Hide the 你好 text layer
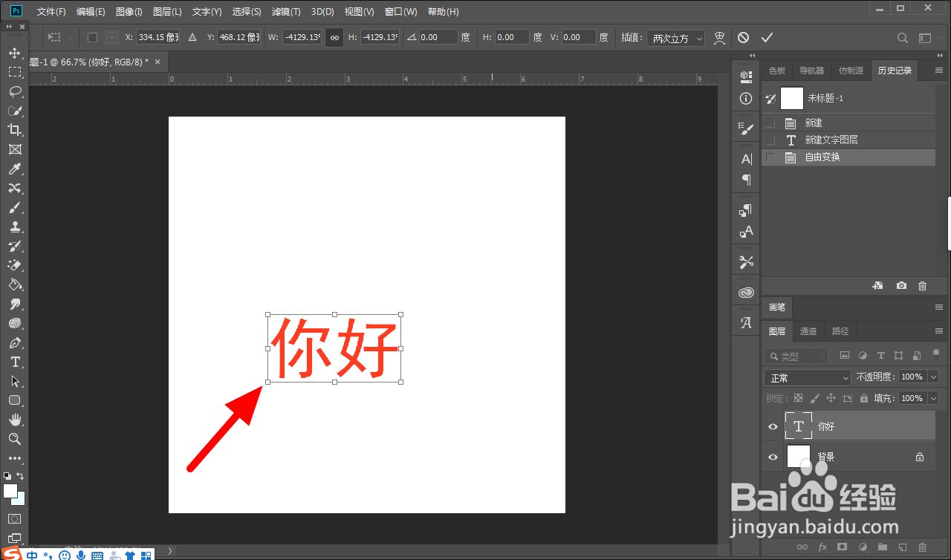 click(x=773, y=426)
